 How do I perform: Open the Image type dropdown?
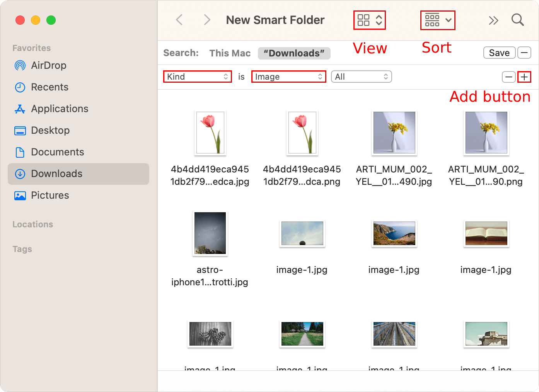[x=289, y=77]
